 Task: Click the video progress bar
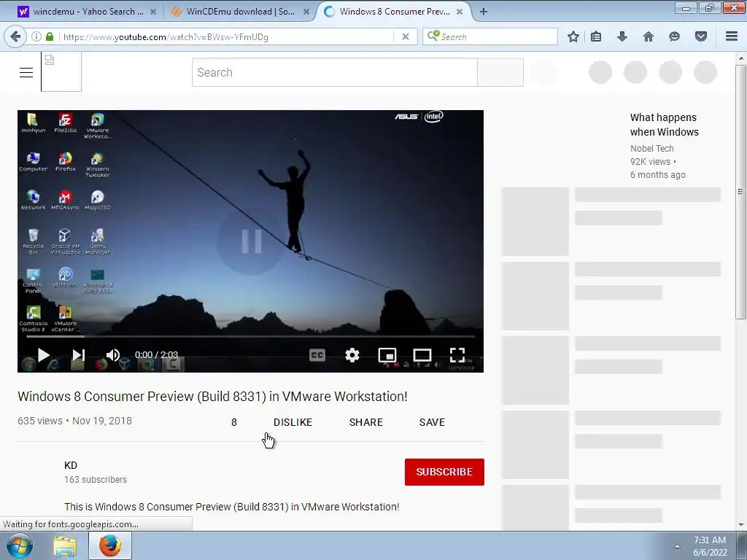(x=251, y=336)
